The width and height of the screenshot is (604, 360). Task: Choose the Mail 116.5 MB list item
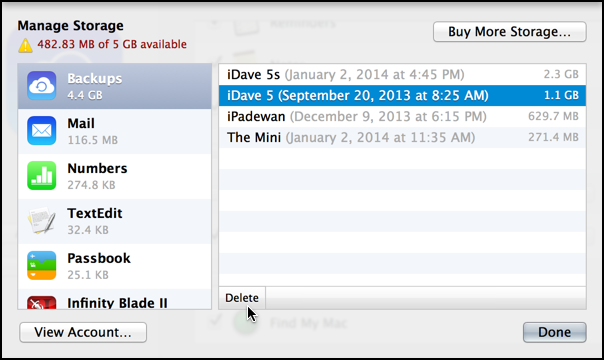pyautogui.click(x=115, y=131)
